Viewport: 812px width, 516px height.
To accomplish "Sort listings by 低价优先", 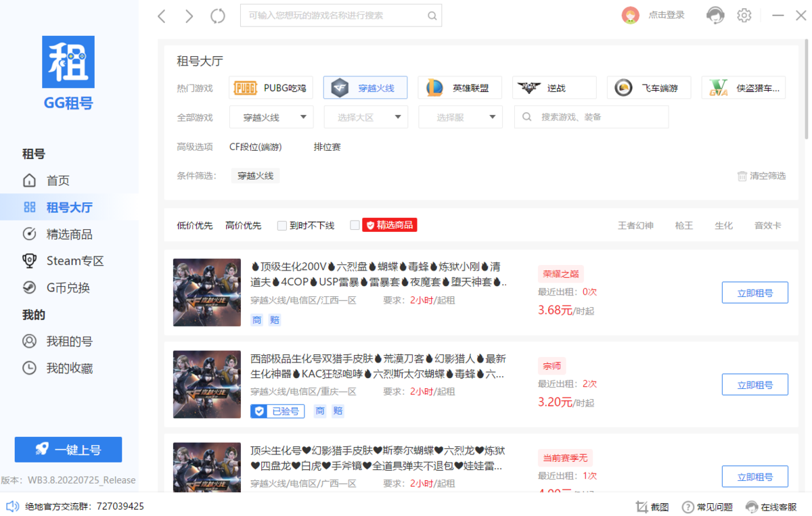I will 195,225.
